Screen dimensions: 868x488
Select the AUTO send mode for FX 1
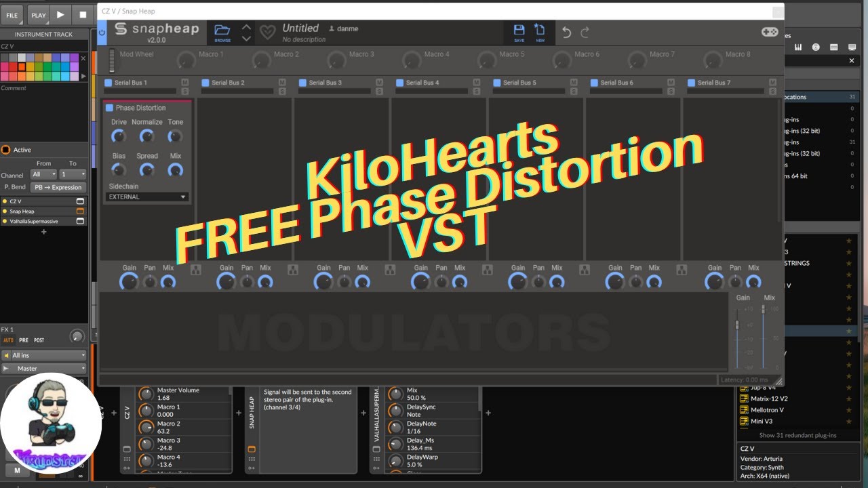tap(8, 340)
